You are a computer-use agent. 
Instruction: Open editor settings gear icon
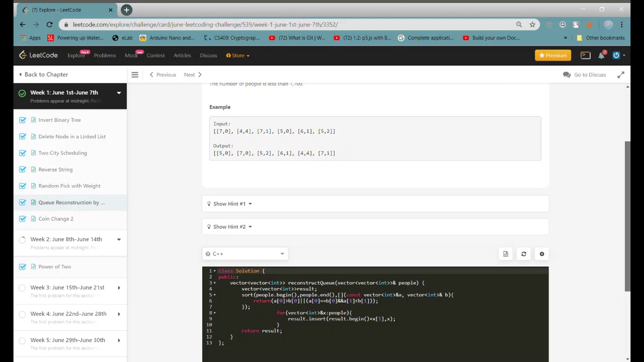point(542,254)
